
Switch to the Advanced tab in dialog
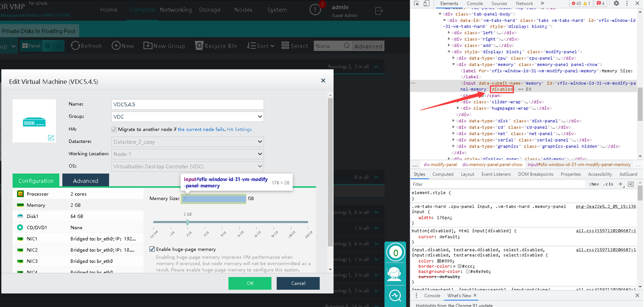coord(86,180)
